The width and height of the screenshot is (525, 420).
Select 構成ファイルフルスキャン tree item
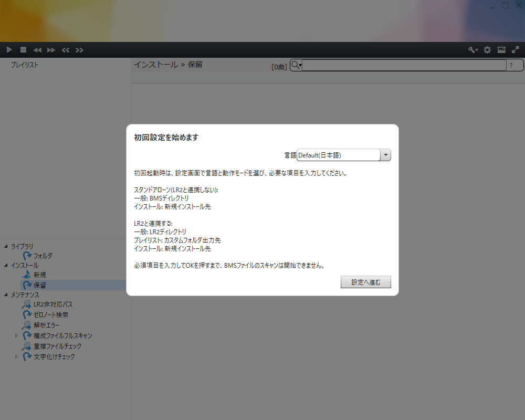[63, 335]
